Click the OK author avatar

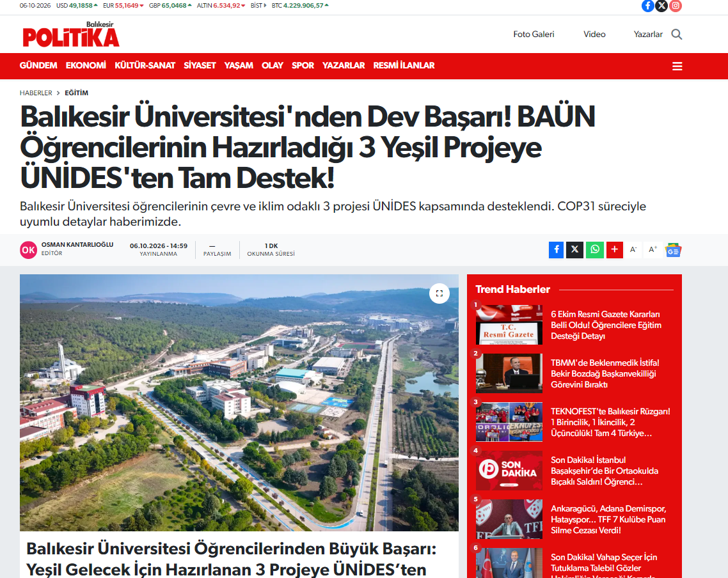tap(28, 249)
